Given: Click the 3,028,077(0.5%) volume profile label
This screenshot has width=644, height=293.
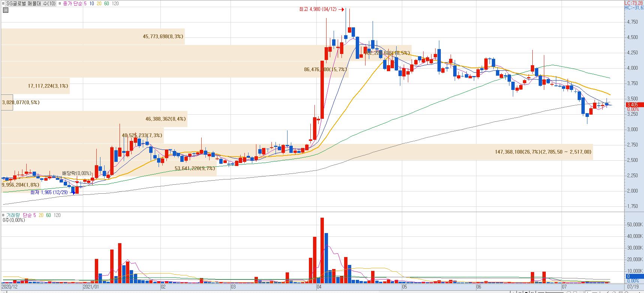Looking at the screenshot, I should tap(21, 102).
